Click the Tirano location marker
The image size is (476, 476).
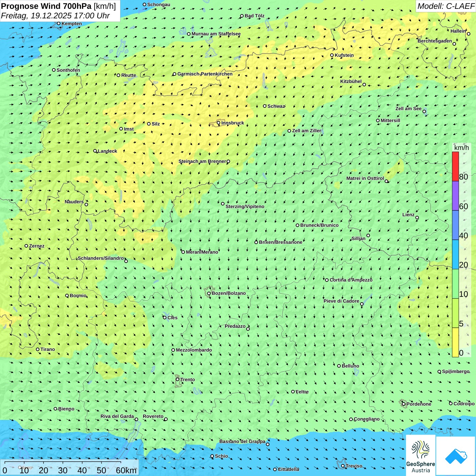38,349
